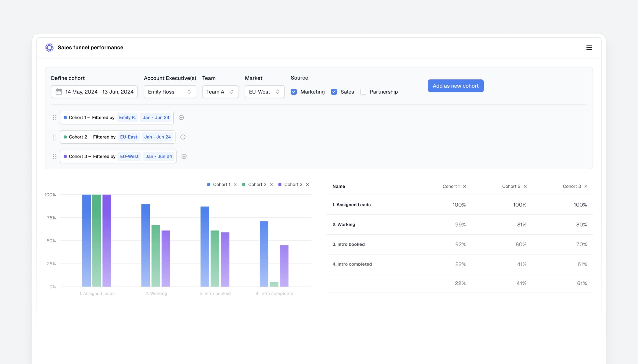Click the EU-East filter tag
Screen dimensions: 638x364
[129, 137]
